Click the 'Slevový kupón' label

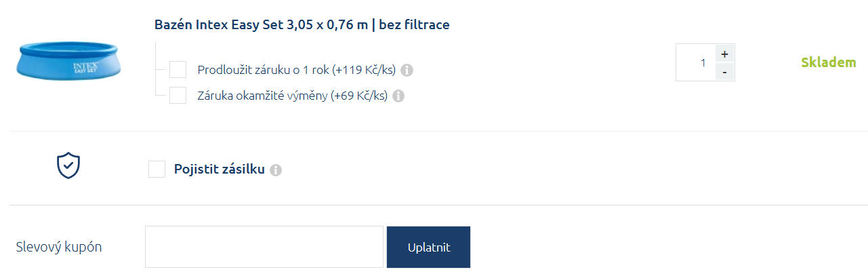coord(59,247)
